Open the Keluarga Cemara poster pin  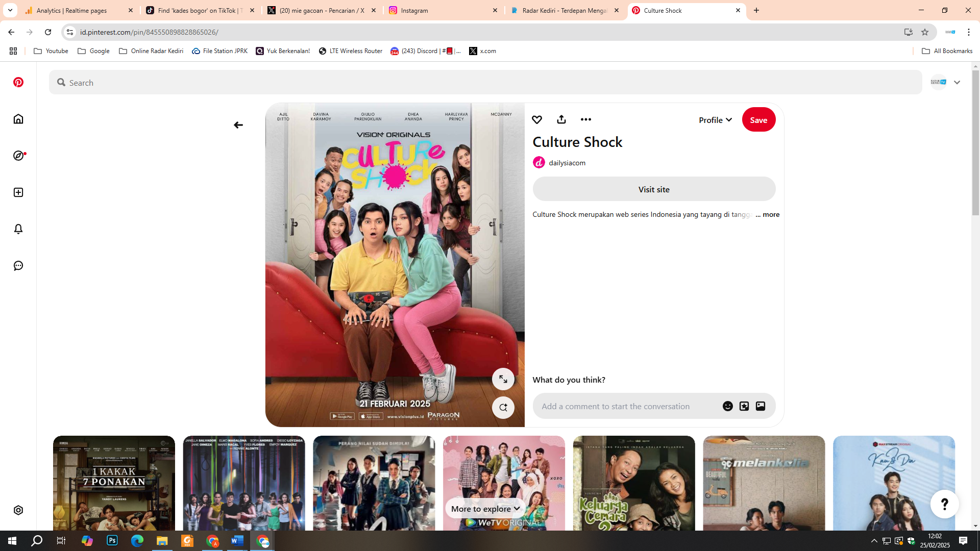click(x=634, y=483)
